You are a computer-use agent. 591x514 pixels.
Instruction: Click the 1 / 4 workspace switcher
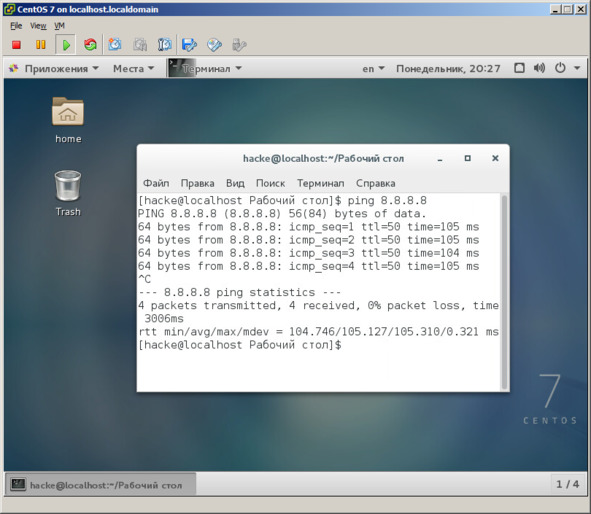pos(567,484)
